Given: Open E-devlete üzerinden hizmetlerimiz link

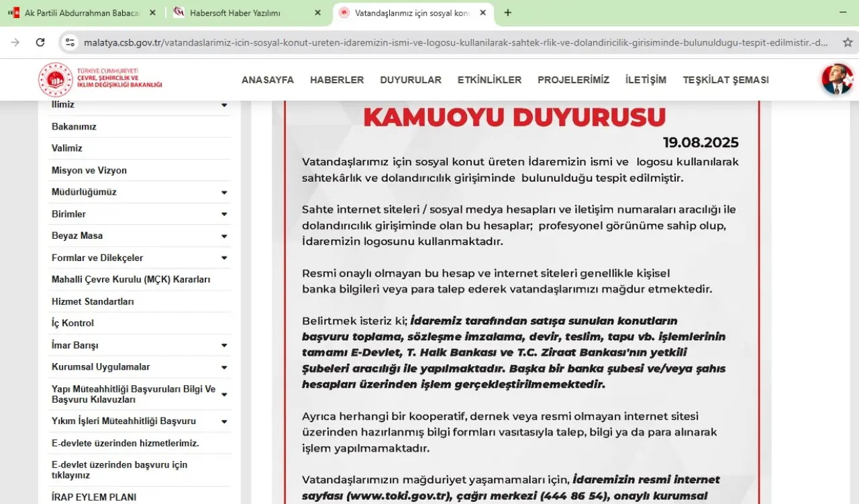Looking at the screenshot, I should (x=125, y=444).
